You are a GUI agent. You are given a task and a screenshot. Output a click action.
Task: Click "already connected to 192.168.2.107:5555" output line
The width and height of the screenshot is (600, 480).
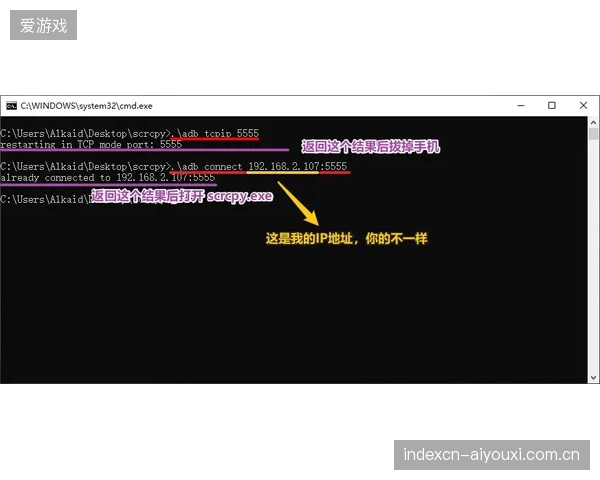coord(108,178)
